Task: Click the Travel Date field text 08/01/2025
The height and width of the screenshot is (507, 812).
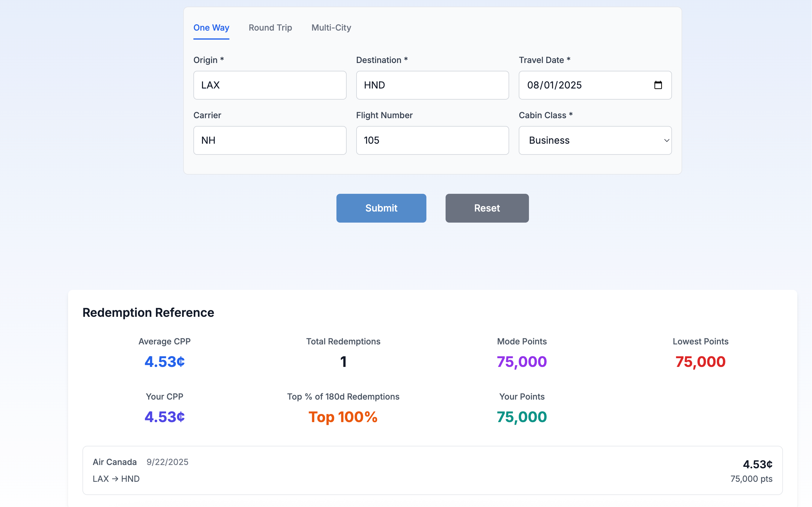Action: (554, 85)
